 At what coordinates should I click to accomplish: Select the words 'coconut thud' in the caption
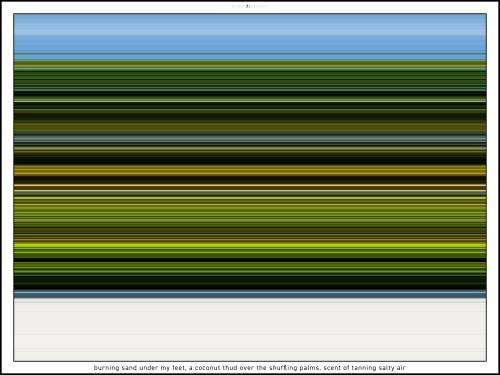215,368
